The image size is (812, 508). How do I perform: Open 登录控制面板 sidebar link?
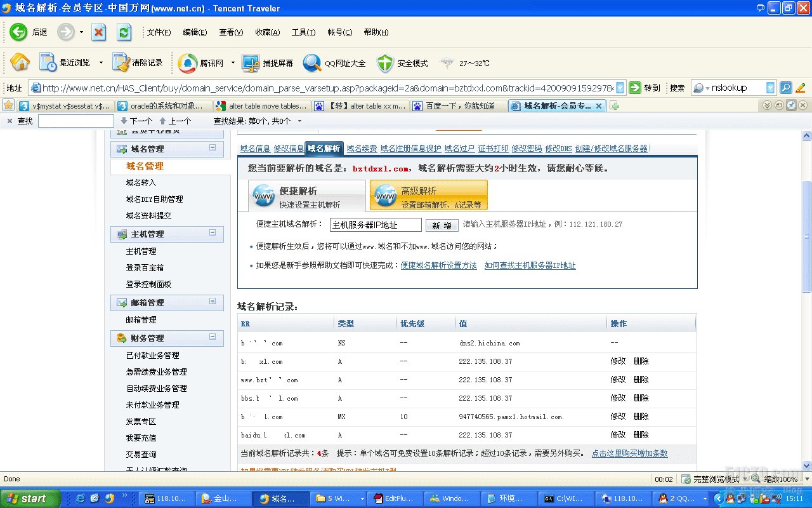[x=148, y=284]
